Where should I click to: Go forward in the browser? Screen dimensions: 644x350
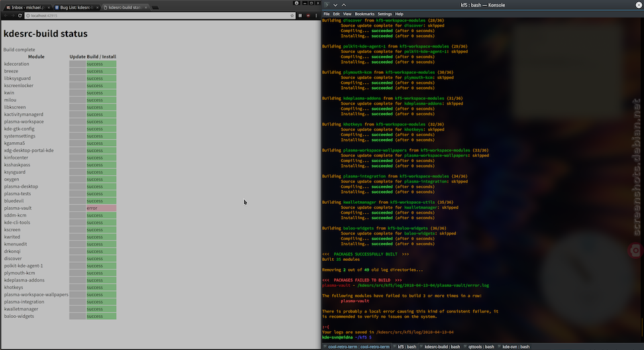click(13, 15)
